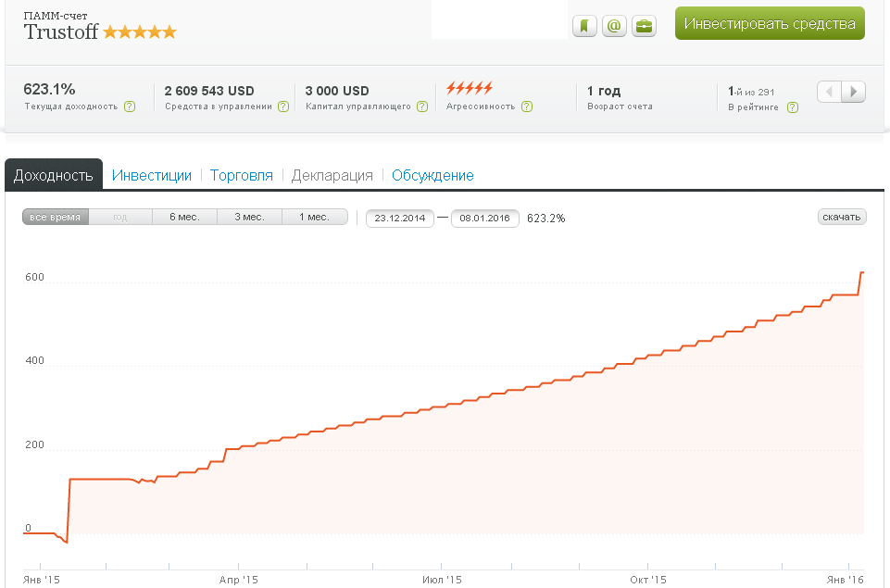Select the '1 мес.' period toggle
The width and height of the screenshot is (890, 588).
(x=314, y=218)
